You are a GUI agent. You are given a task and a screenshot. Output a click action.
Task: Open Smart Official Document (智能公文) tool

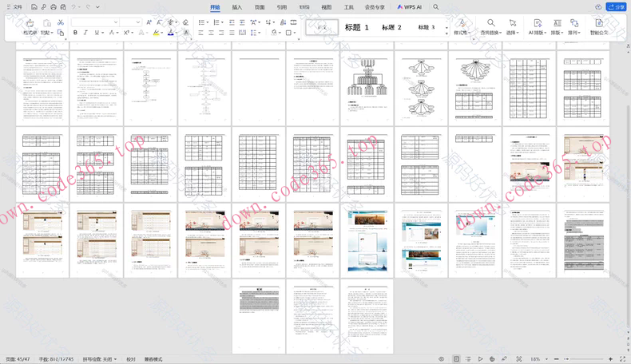click(x=599, y=26)
